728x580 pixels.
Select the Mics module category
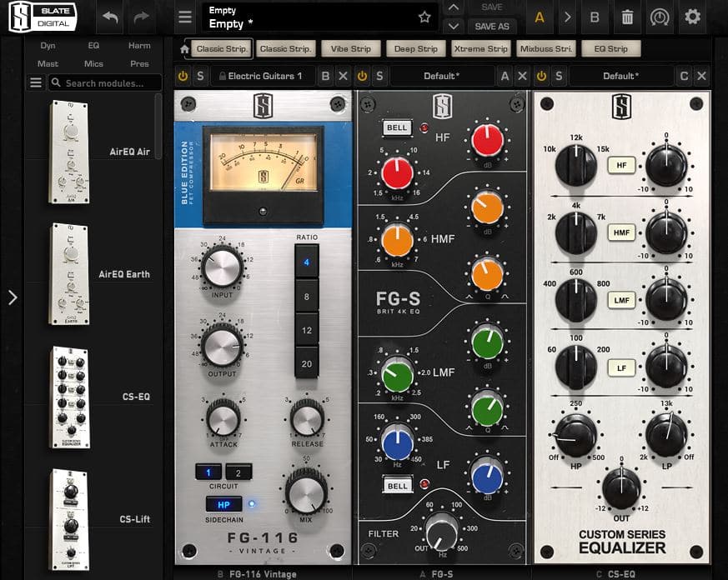pyautogui.click(x=93, y=63)
